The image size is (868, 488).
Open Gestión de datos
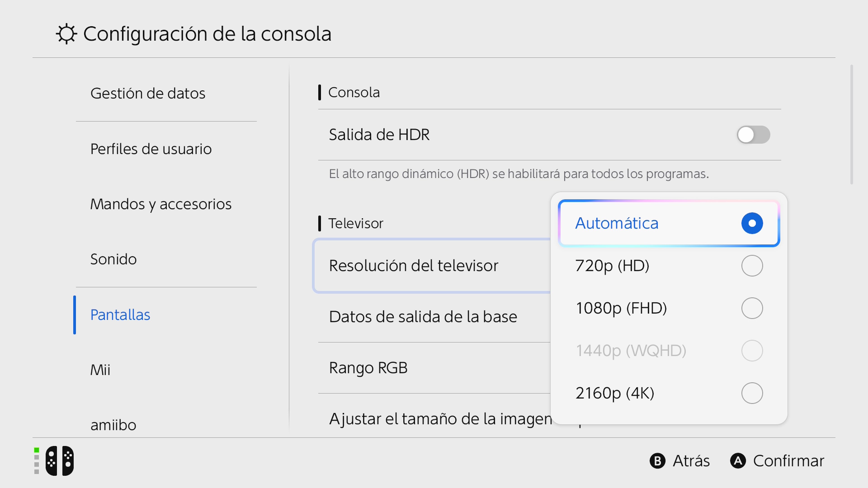tap(148, 93)
